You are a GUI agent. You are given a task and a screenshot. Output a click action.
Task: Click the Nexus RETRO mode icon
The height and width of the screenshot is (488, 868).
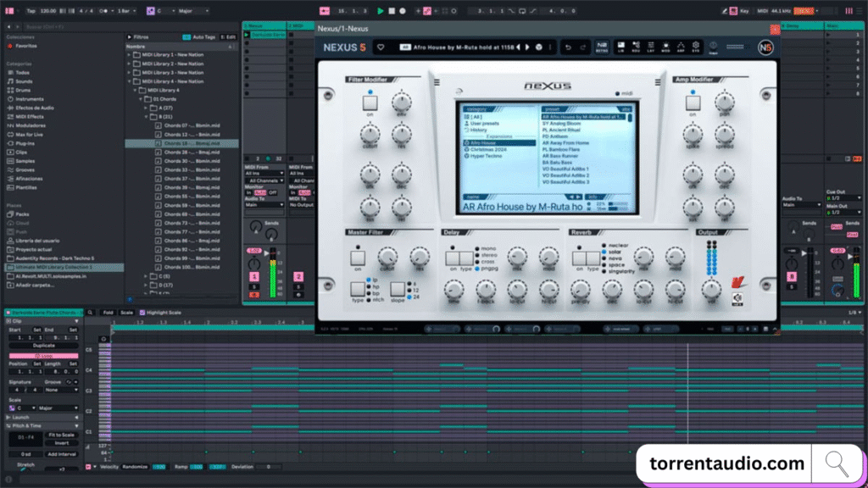[x=601, y=47]
